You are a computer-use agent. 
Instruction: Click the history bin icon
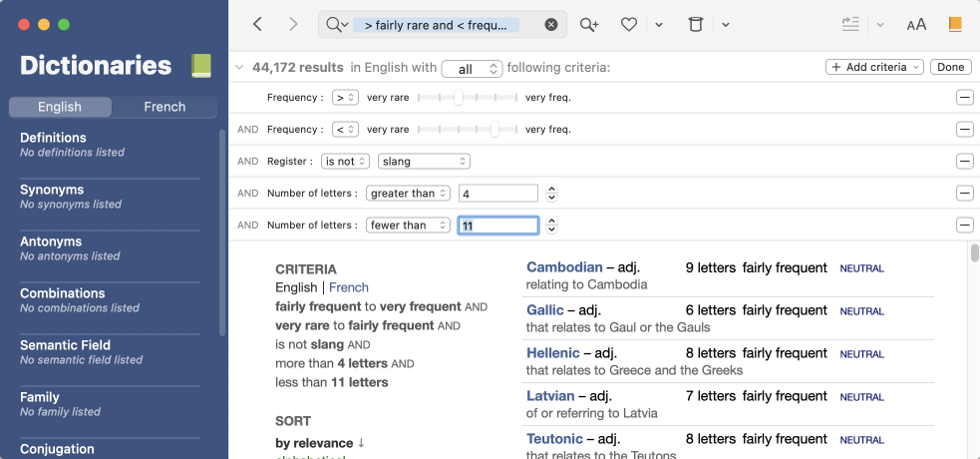click(x=695, y=24)
